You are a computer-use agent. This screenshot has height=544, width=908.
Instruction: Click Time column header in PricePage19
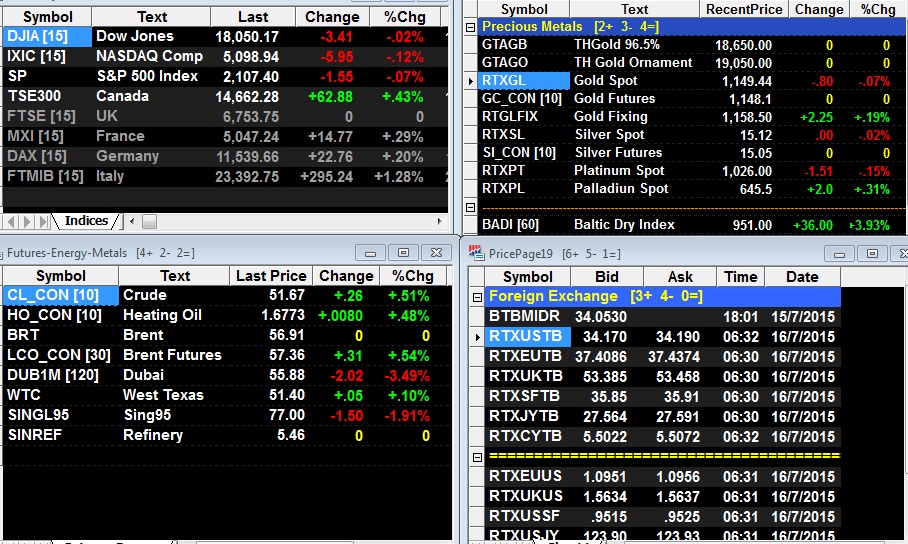pos(741,277)
